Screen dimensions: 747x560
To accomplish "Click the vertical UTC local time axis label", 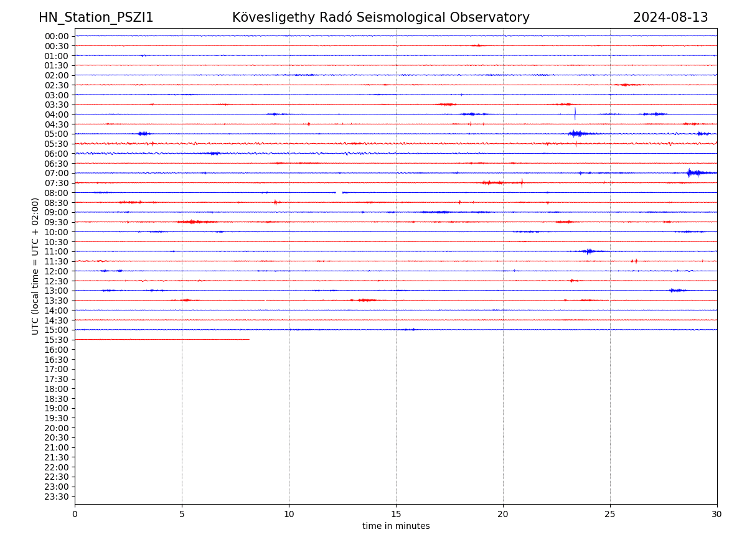I will tap(35, 266).
